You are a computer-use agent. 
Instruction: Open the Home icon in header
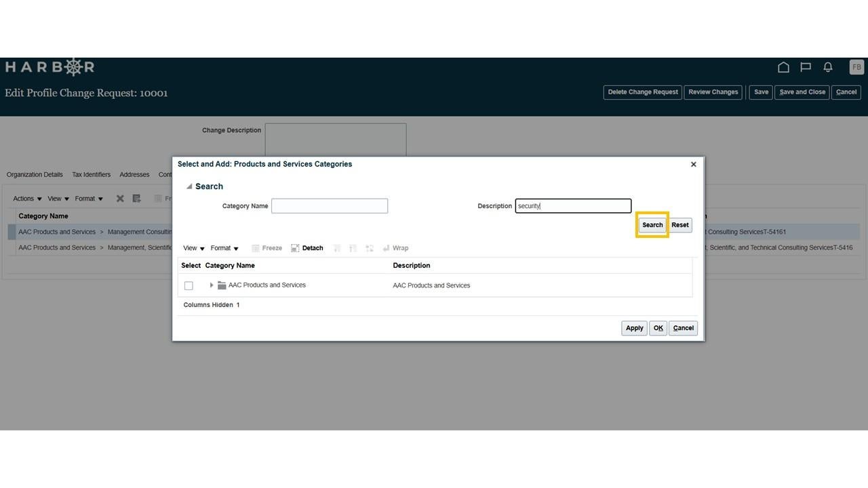click(x=783, y=67)
